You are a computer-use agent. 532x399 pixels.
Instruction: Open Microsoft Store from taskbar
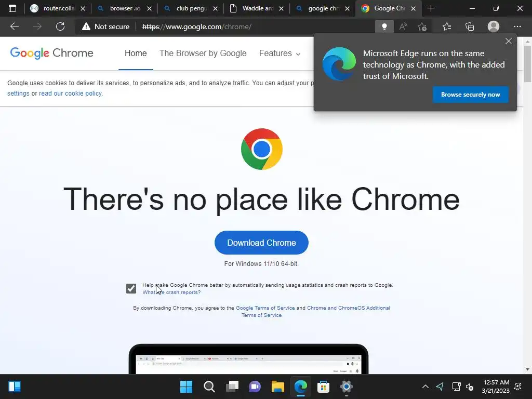point(323,387)
